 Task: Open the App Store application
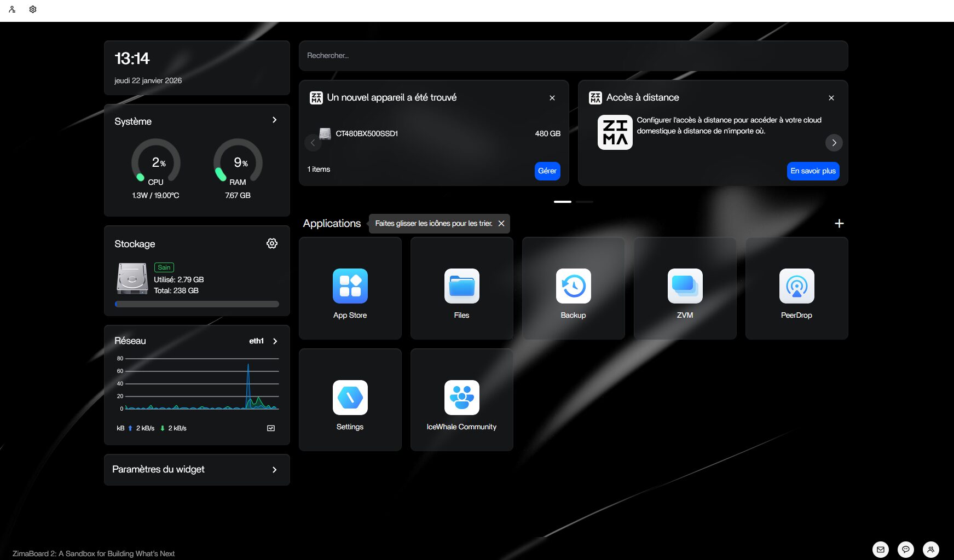point(350,287)
